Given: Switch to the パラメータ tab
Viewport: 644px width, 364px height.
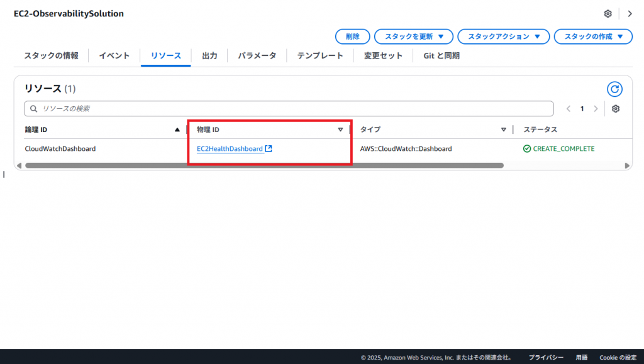Looking at the screenshot, I should [x=257, y=56].
